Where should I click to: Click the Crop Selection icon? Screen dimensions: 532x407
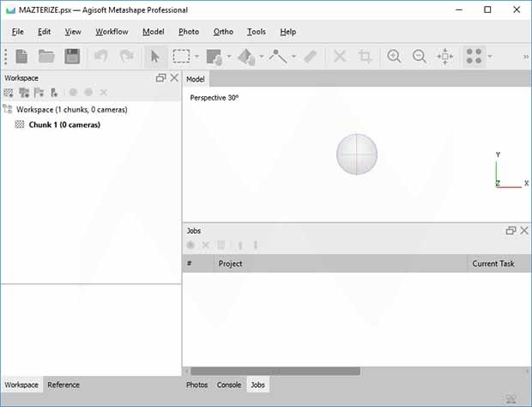365,57
